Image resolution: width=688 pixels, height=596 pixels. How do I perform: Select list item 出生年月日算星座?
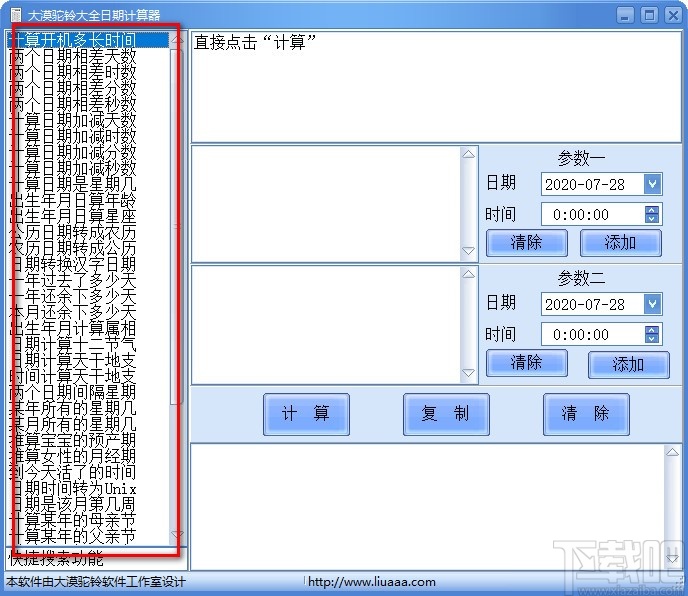(x=88, y=216)
